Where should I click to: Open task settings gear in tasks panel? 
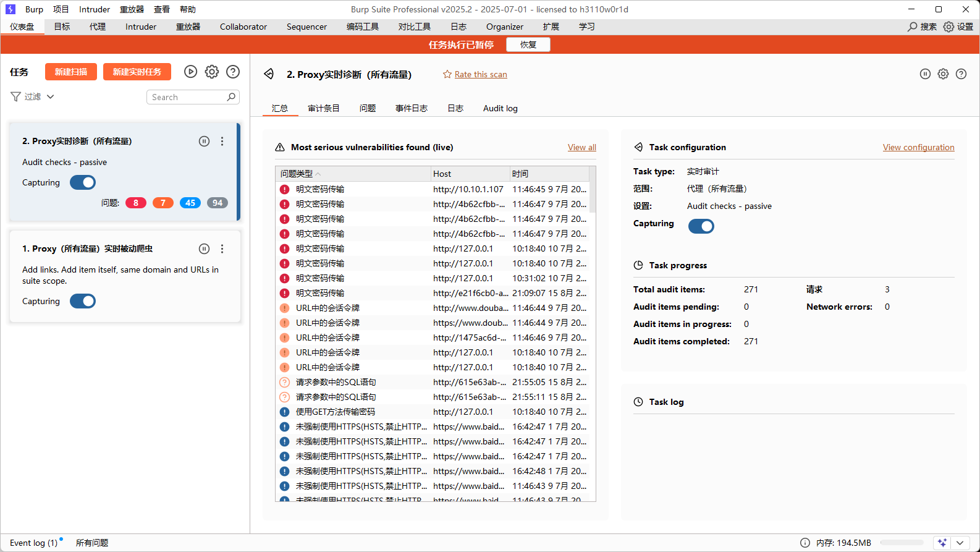(212, 72)
